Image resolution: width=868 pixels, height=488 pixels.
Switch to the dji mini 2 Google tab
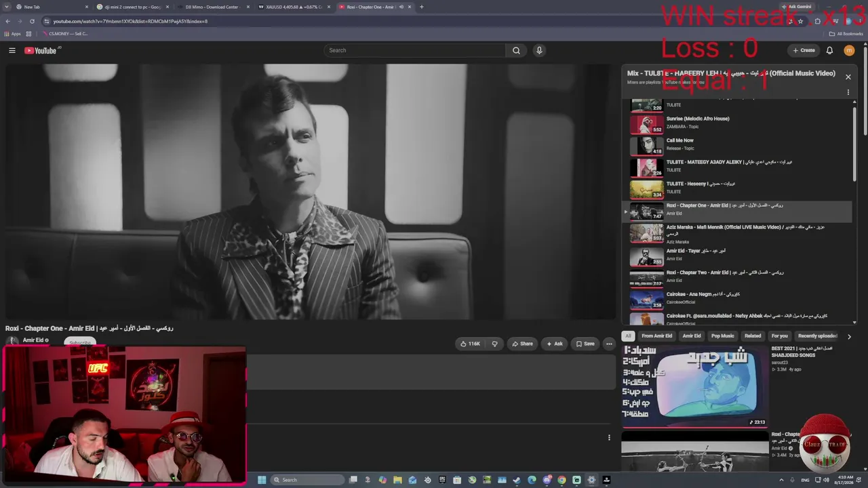click(133, 7)
